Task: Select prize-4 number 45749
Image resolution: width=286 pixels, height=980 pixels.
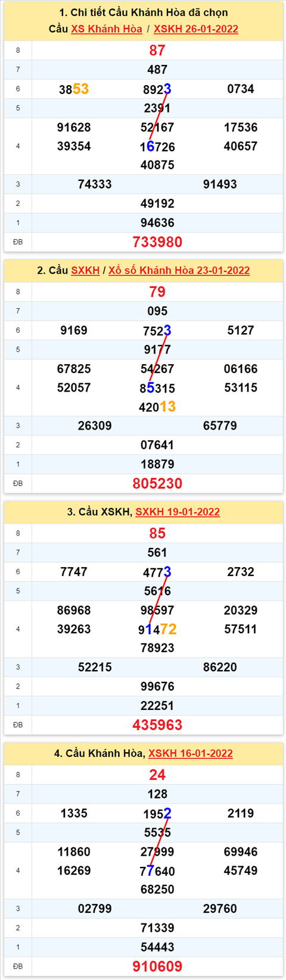Action: point(241,871)
